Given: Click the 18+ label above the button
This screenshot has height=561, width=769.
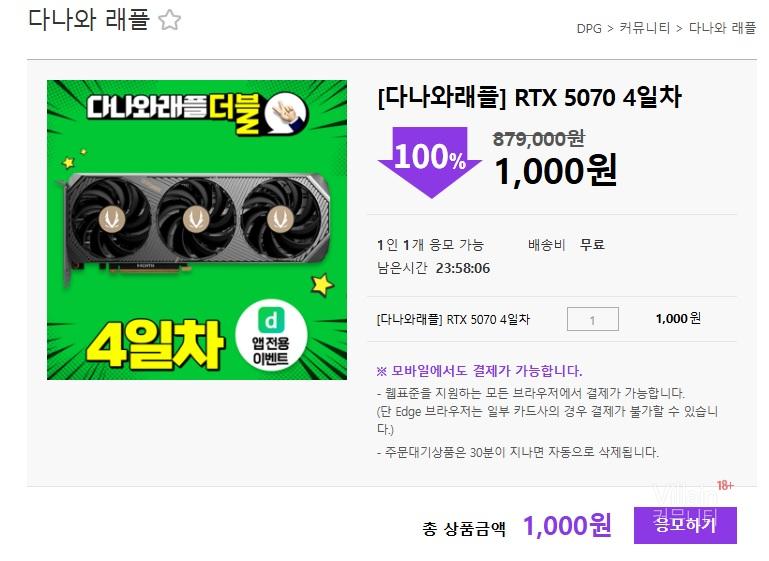Looking at the screenshot, I should click(x=725, y=485).
